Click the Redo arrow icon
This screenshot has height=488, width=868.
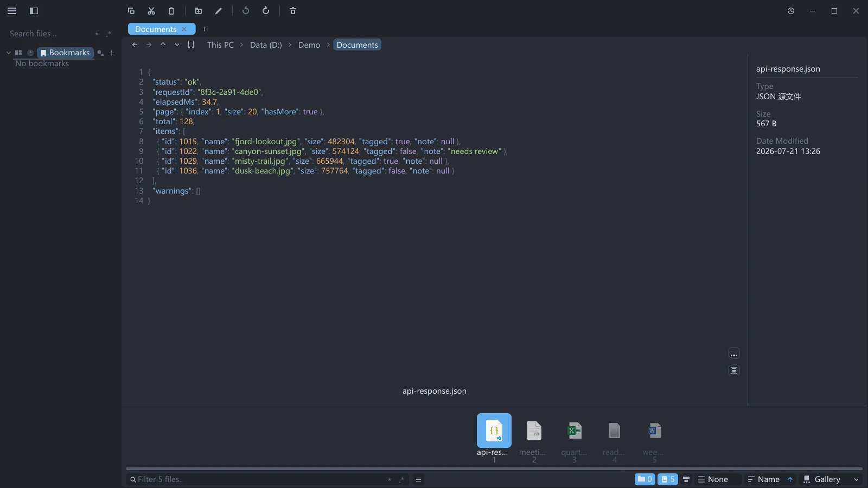tap(266, 11)
